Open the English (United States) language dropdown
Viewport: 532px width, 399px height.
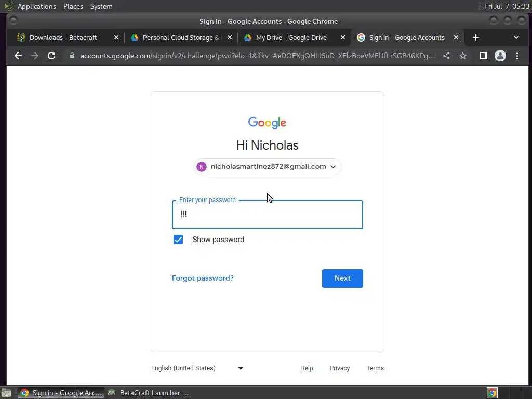(197, 368)
